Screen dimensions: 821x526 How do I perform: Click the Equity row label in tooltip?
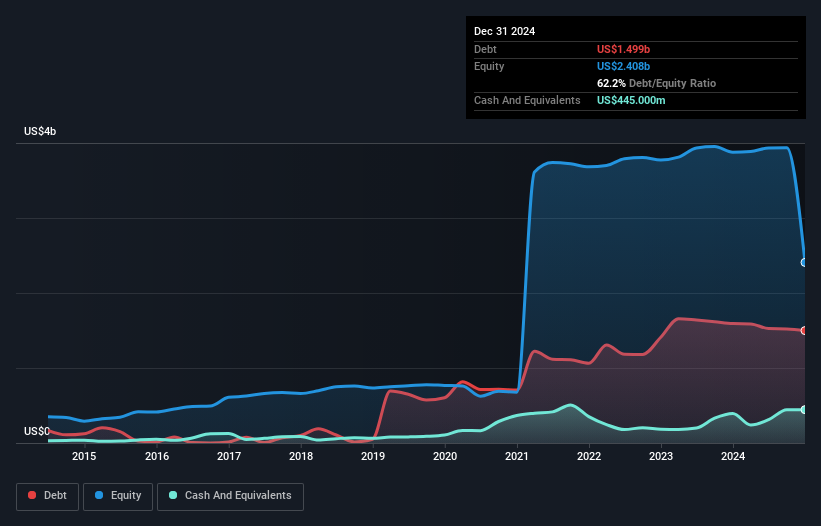tap(489, 66)
